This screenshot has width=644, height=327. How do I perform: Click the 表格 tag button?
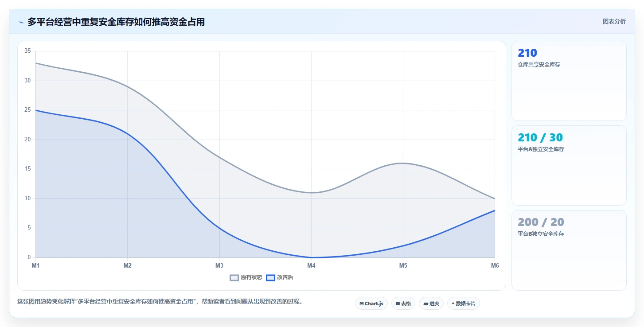pyautogui.click(x=403, y=304)
